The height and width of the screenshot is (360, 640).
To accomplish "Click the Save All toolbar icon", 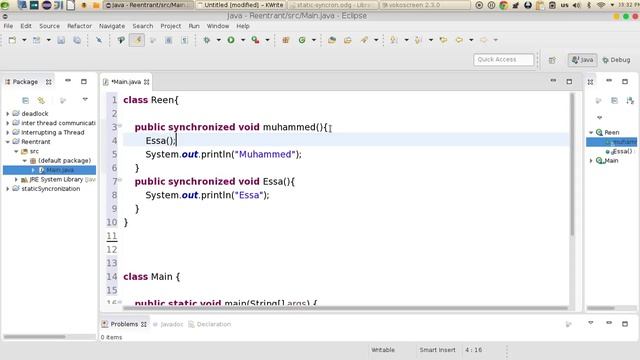I will coord(77,40).
